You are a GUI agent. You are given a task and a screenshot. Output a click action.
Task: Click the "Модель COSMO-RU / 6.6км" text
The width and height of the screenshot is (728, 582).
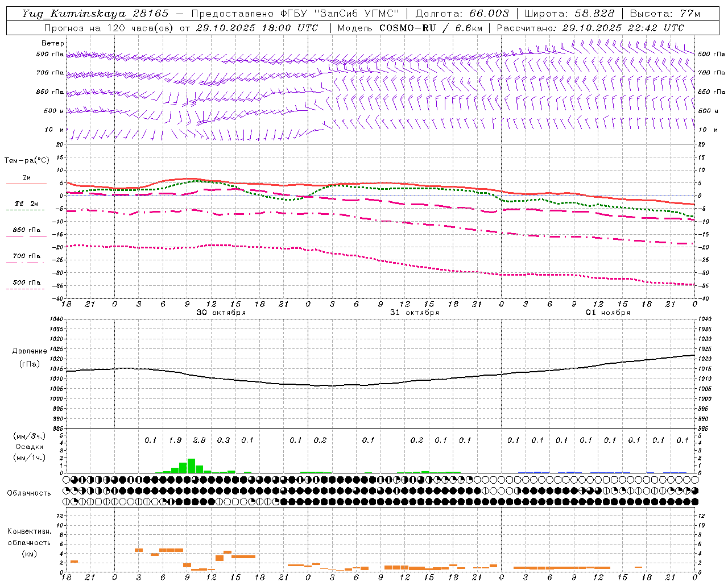(409, 28)
